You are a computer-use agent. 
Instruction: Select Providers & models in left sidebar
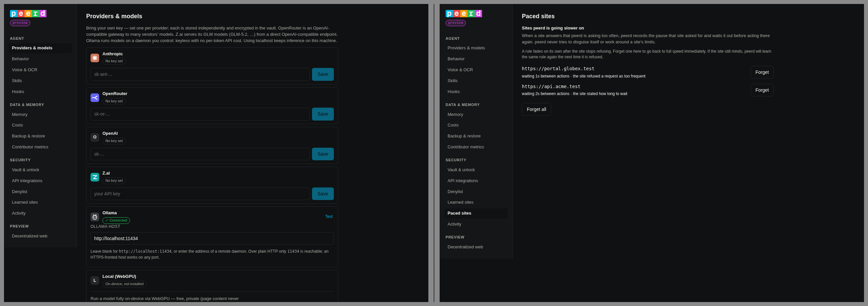click(x=40, y=48)
